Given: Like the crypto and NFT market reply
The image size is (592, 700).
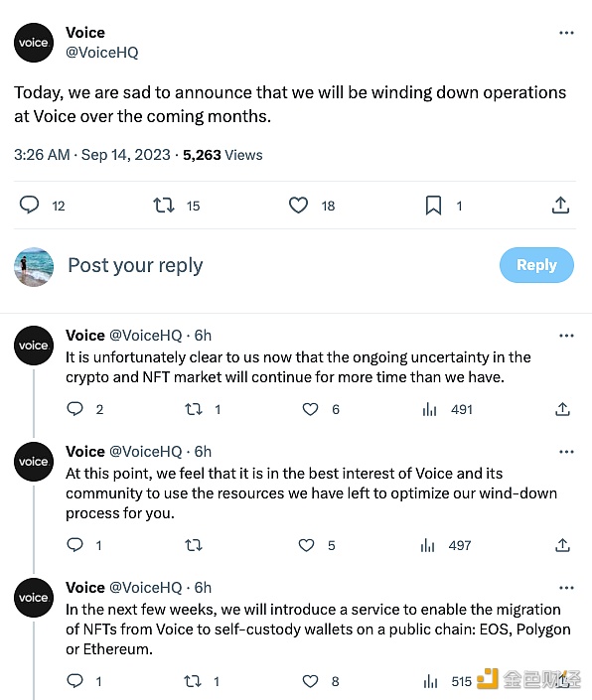Looking at the screenshot, I should [x=310, y=409].
